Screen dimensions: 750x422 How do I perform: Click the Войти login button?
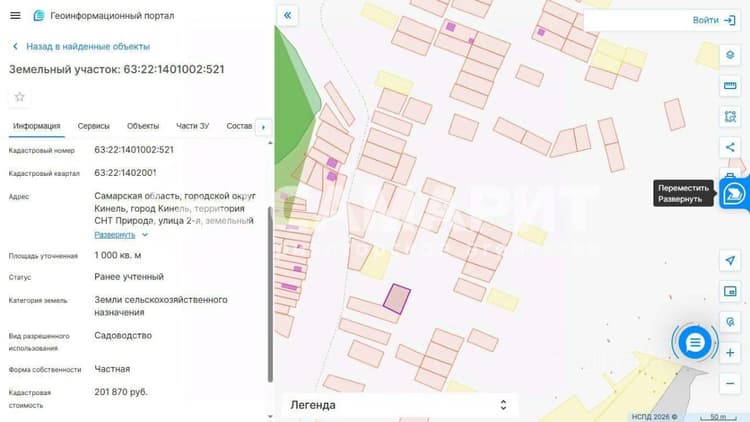[714, 20]
